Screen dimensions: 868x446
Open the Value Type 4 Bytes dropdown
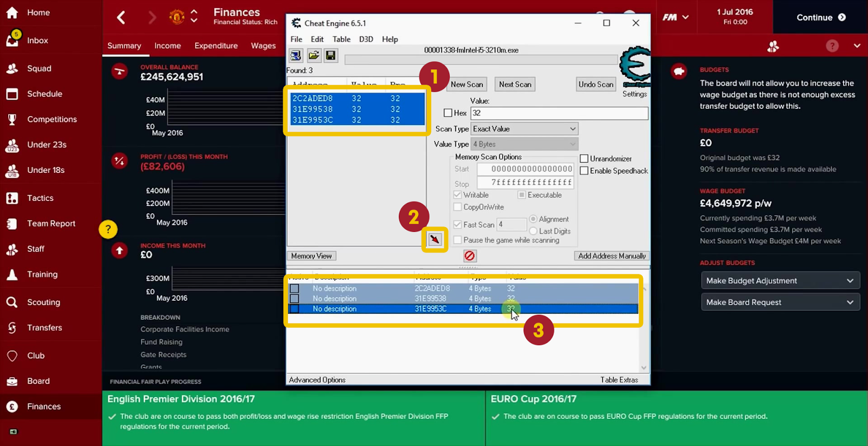click(525, 144)
